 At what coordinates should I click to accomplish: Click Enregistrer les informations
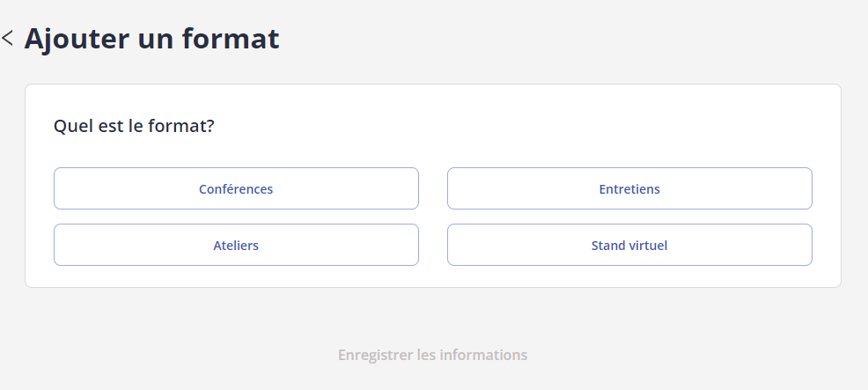(432, 355)
